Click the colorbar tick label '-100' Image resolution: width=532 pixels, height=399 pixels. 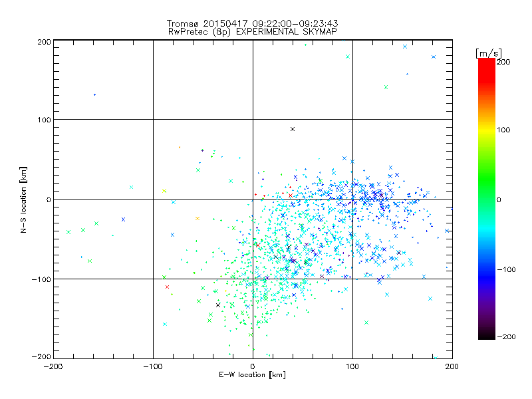tap(506, 269)
